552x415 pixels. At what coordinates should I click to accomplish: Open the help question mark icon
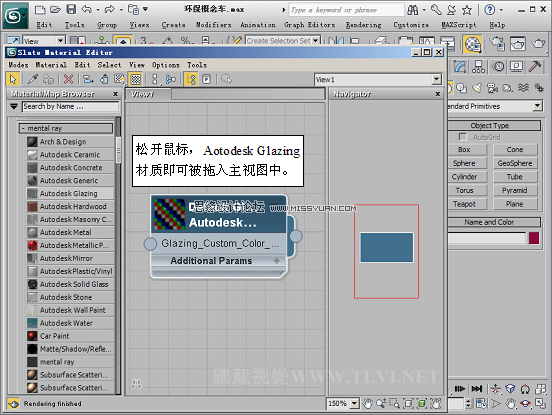pyautogui.click(x=490, y=10)
